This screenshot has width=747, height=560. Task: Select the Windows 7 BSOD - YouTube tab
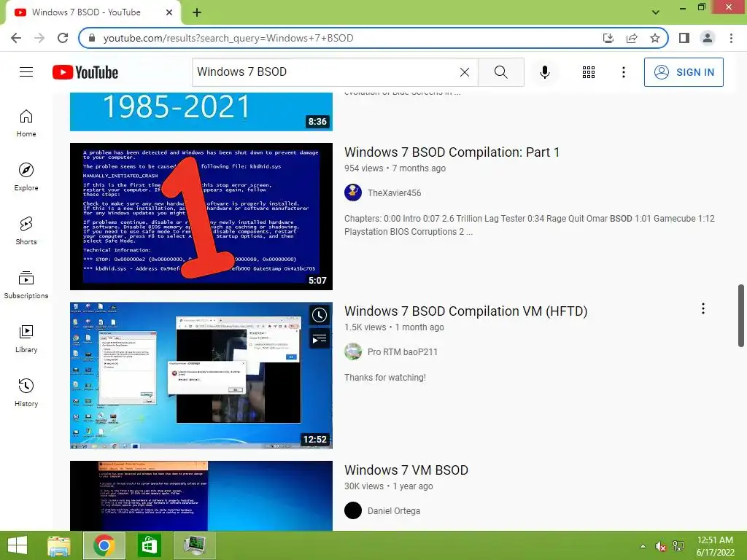point(86,12)
